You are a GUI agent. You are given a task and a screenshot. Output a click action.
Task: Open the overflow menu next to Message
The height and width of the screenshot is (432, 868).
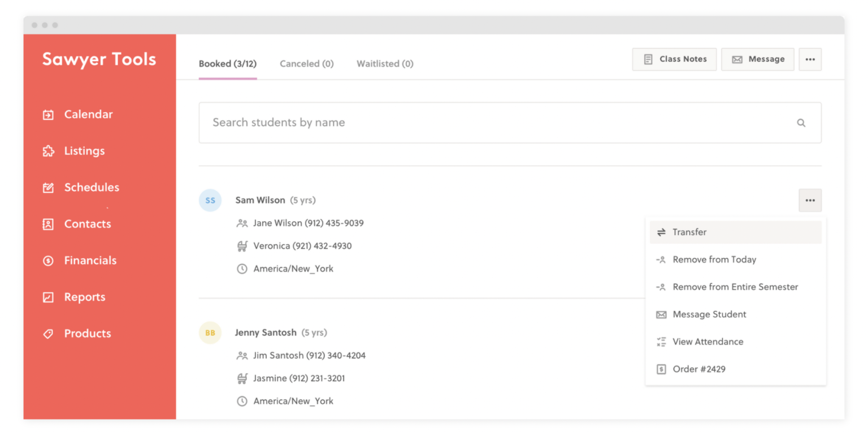810,59
